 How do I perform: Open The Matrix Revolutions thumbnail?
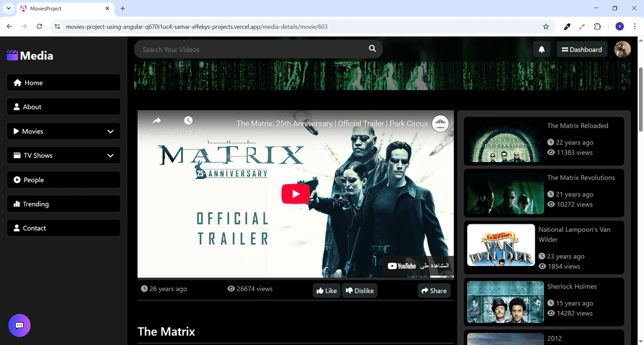click(506, 193)
